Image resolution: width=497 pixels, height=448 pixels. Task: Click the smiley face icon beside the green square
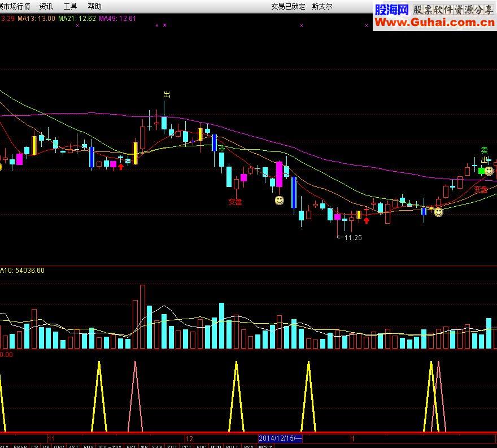[489, 171]
